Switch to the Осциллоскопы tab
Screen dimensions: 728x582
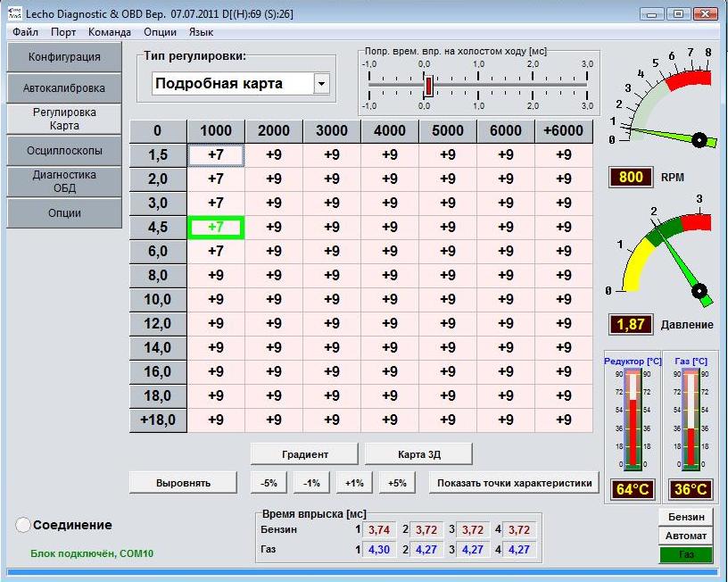(64, 151)
